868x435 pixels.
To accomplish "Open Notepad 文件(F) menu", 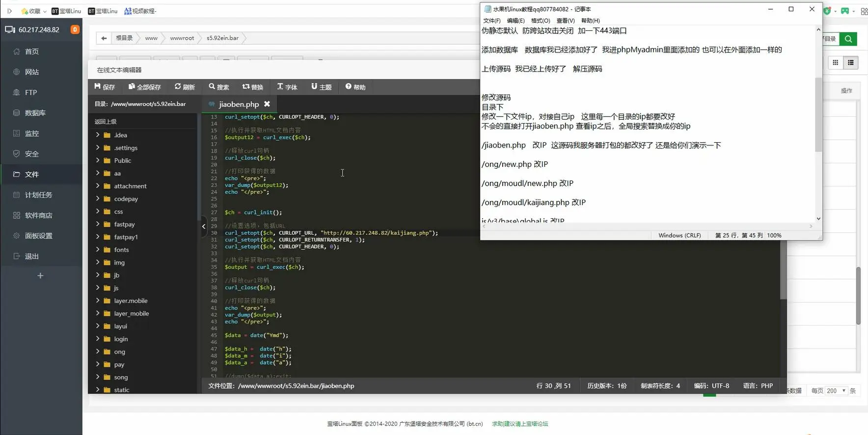I will click(492, 21).
